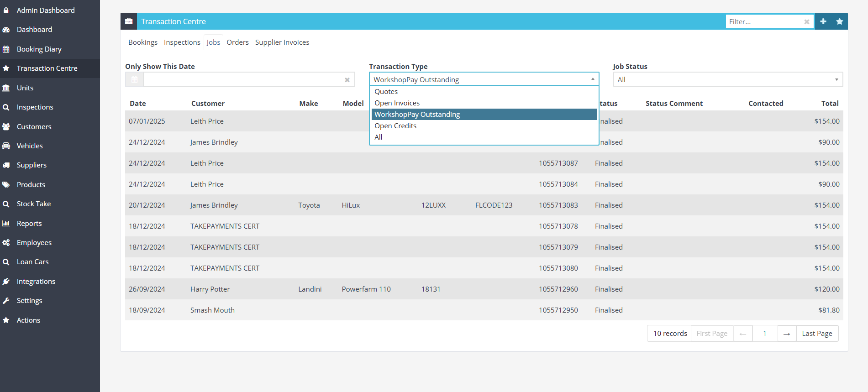Click the $120.00 total cell
Image resolution: width=868 pixels, height=392 pixels.
[x=827, y=289]
